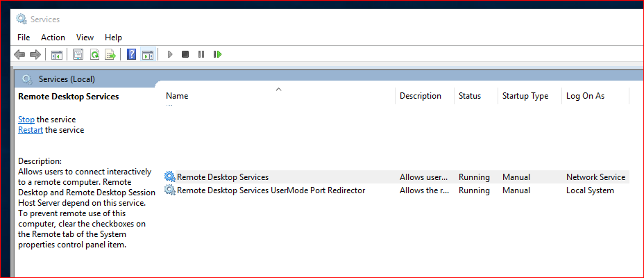Click the Back arrow toolbar icon
The width and height of the screenshot is (644, 278).
pos(19,54)
